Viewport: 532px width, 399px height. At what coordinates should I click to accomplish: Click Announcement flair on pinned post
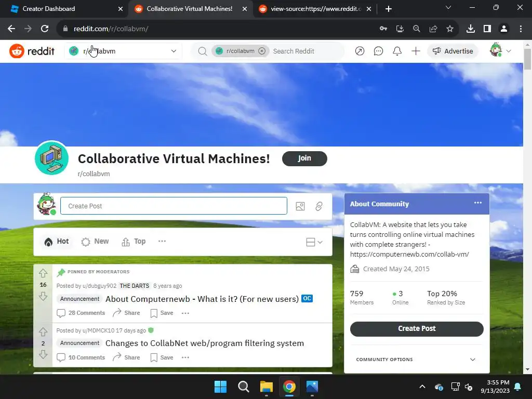79,299
